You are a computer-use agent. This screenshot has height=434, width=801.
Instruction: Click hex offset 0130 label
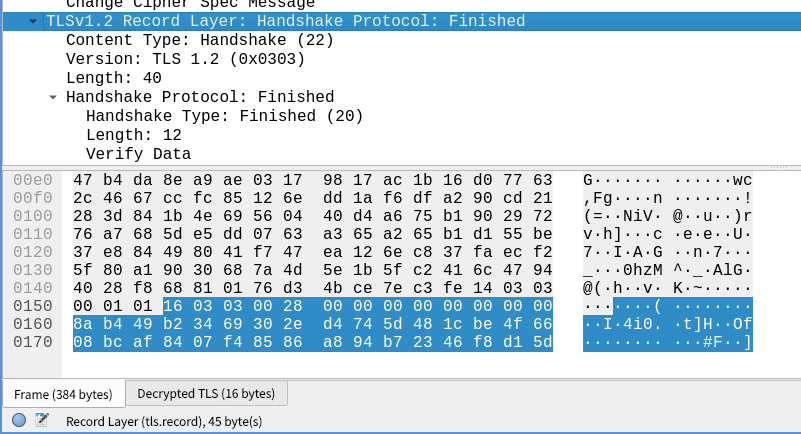[x=33, y=270]
